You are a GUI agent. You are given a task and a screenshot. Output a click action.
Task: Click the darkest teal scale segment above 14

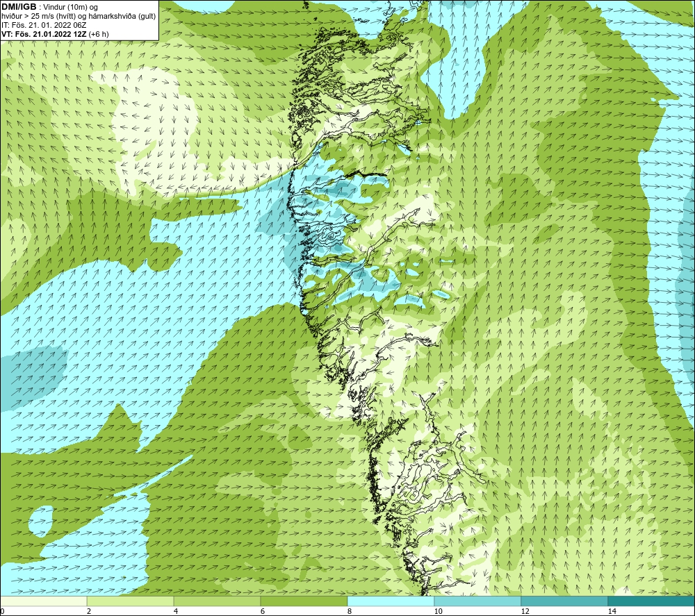(x=652, y=601)
